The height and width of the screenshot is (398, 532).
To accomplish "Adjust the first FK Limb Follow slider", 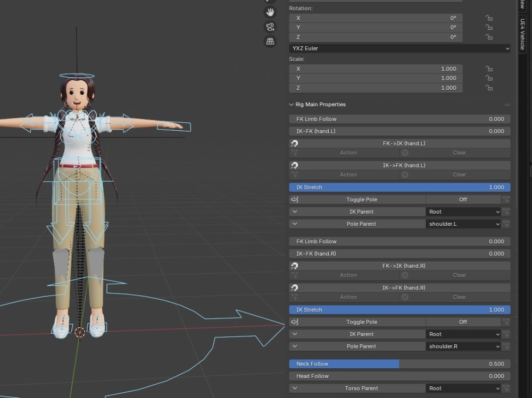I will (400, 119).
